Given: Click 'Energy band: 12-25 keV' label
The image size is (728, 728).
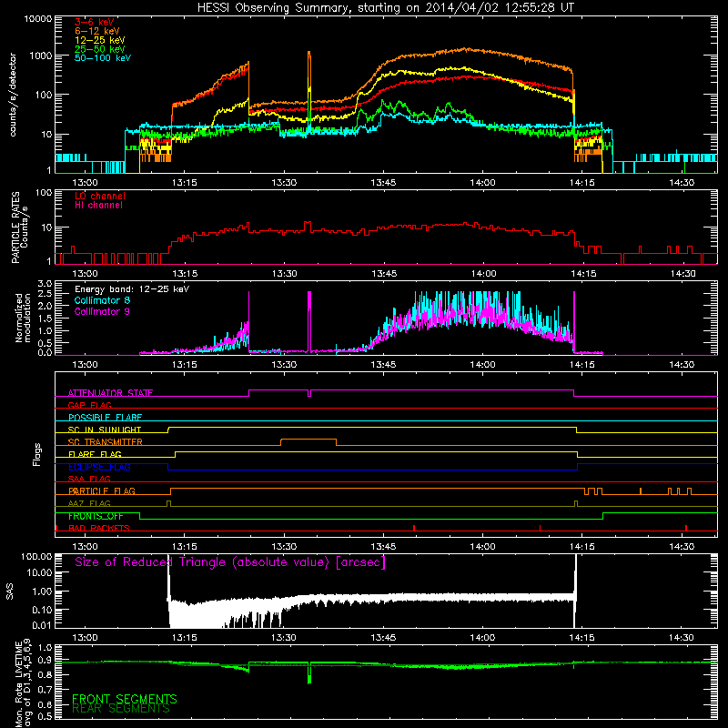Looking at the screenshot, I should point(132,289).
